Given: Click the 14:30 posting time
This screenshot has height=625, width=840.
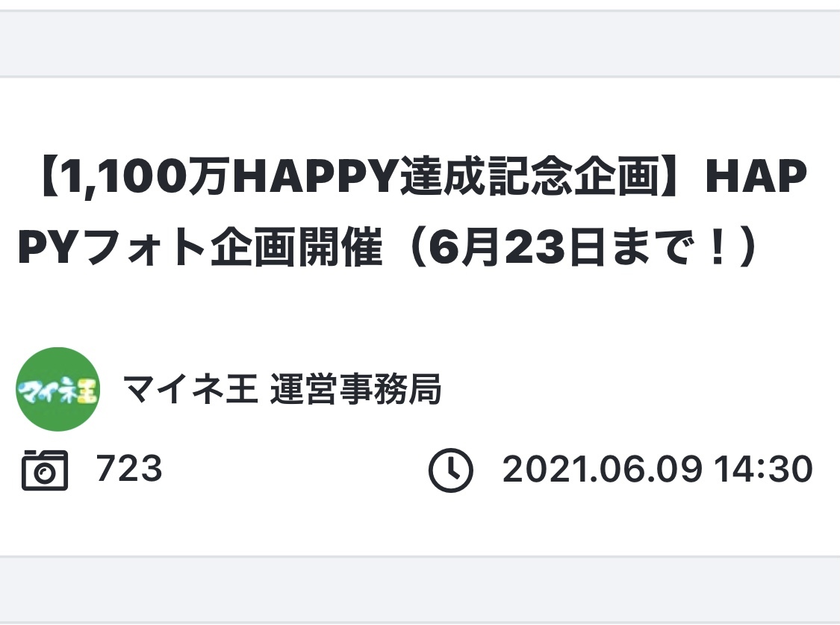Looking at the screenshot, I should tap(763, 469).
